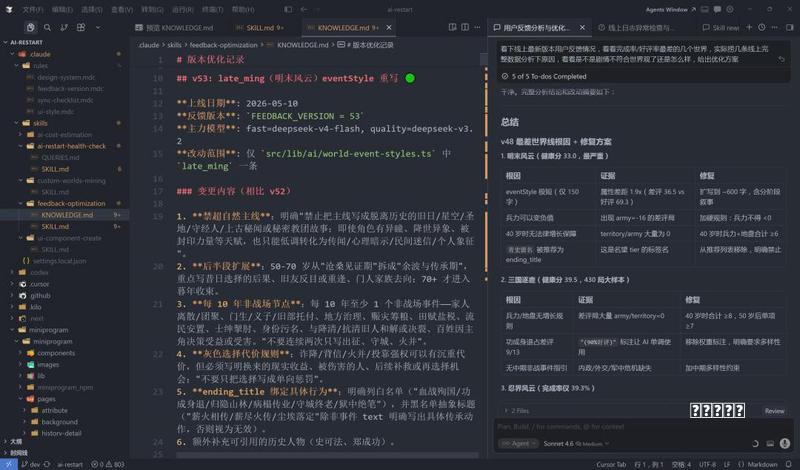Click the Review button
800x470 pixels.
774,411
